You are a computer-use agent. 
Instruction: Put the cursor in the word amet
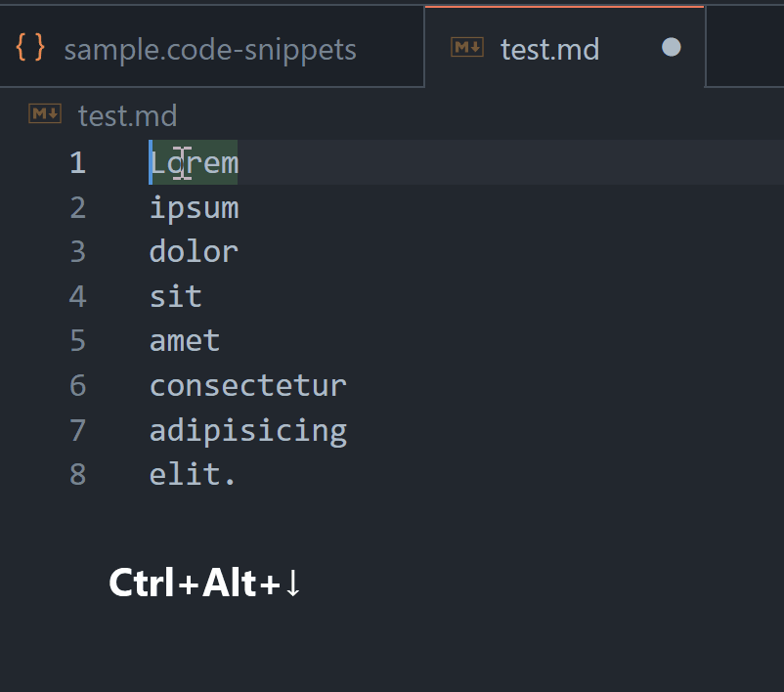[x=185, y=341]
